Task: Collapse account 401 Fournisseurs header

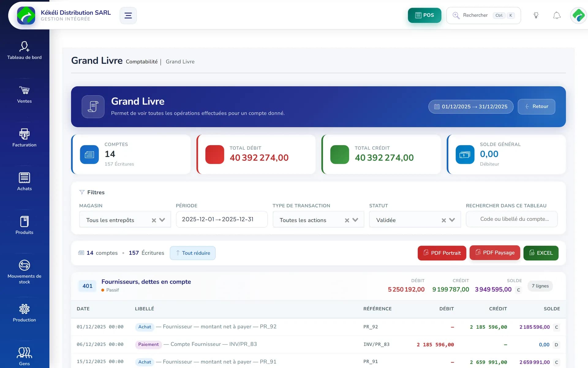Action: (318, 286)
